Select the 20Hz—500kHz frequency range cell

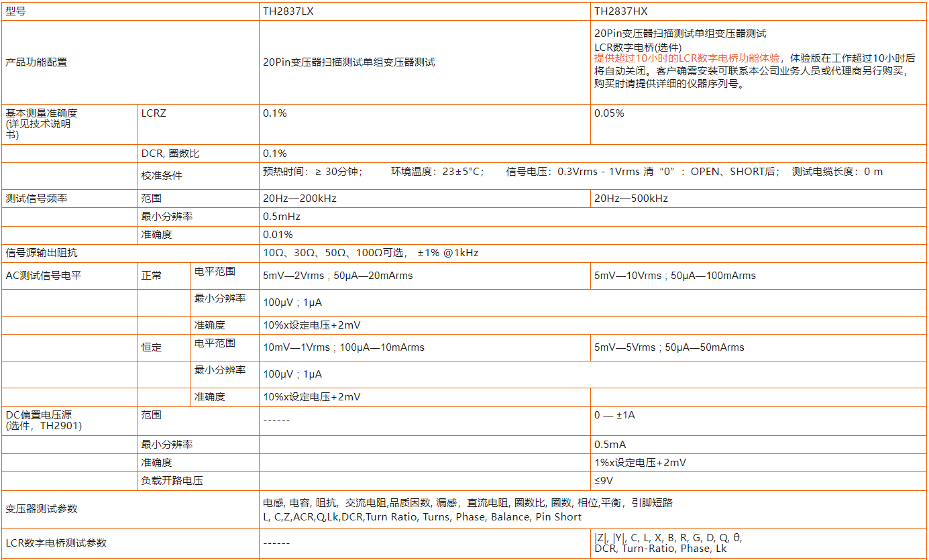631,199
